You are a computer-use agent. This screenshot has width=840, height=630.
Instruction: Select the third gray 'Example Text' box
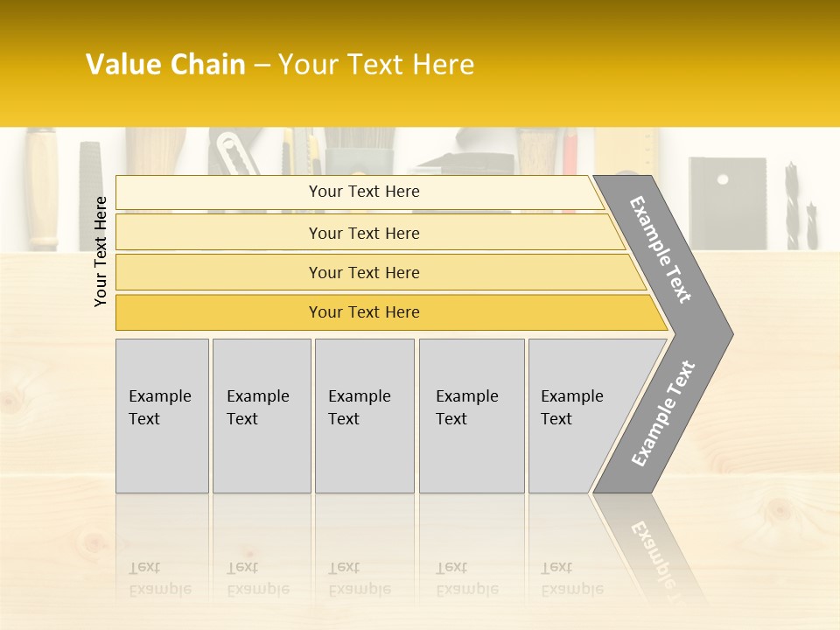(365, 416)
